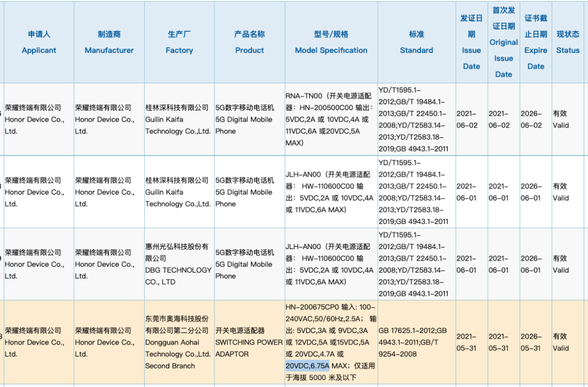
Task: Click original issue date 2021-06-02 cell
Action: (504, 119)
